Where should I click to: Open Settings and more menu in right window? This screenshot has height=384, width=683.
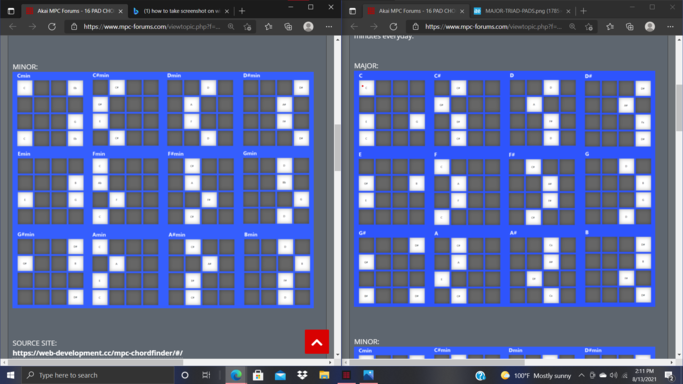[670, 27]
